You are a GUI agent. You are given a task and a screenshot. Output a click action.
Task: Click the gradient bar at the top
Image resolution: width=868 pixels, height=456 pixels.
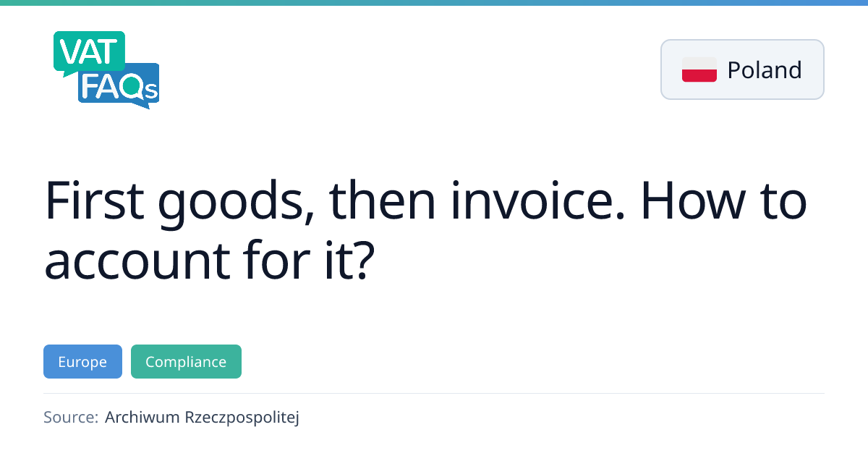434,3
